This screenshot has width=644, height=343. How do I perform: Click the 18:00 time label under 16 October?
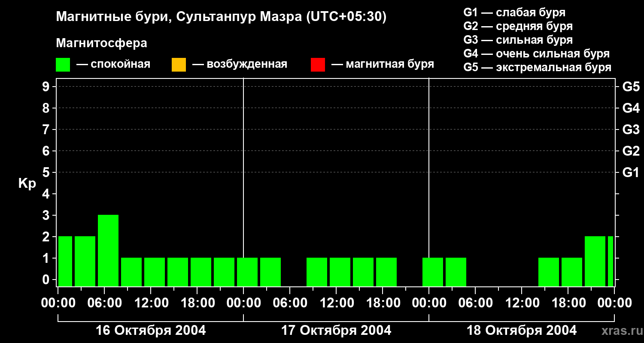197,303
